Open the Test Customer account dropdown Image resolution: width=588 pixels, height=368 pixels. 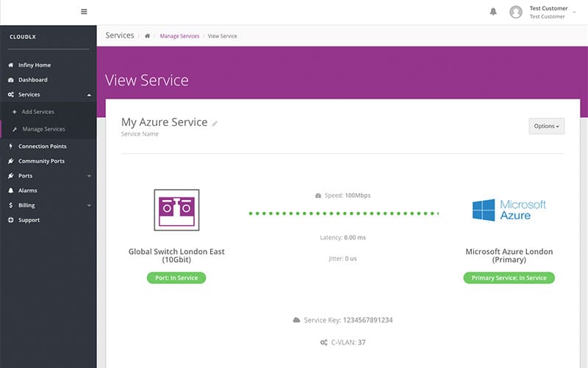tap(553, 12)
